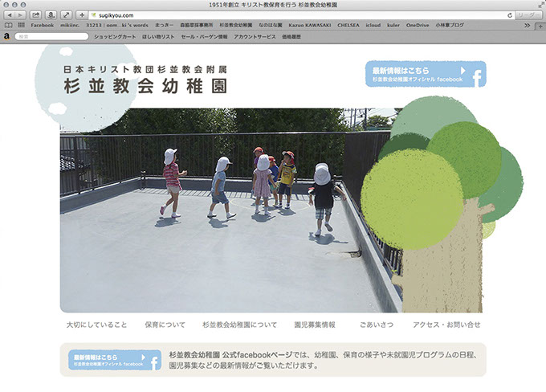Screen dimensions: 546x392
Task: Open the bookmarks book icon
Action: point(8,26)
